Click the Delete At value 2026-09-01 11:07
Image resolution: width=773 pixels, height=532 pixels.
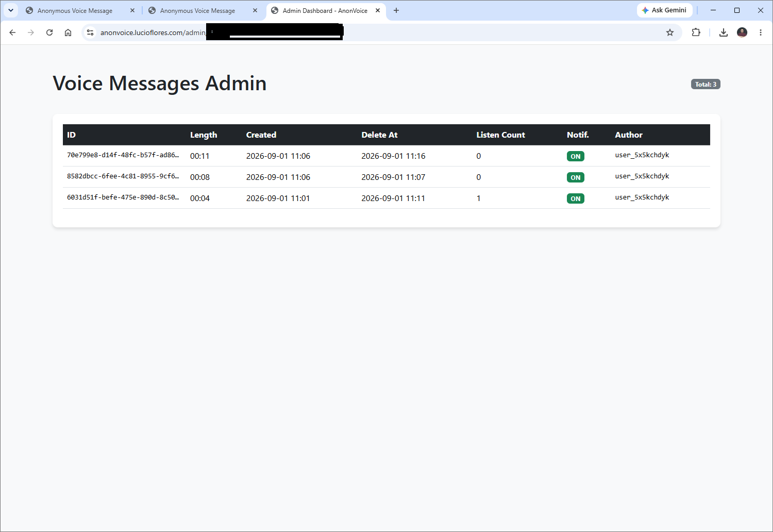click(x=393, y=177)
